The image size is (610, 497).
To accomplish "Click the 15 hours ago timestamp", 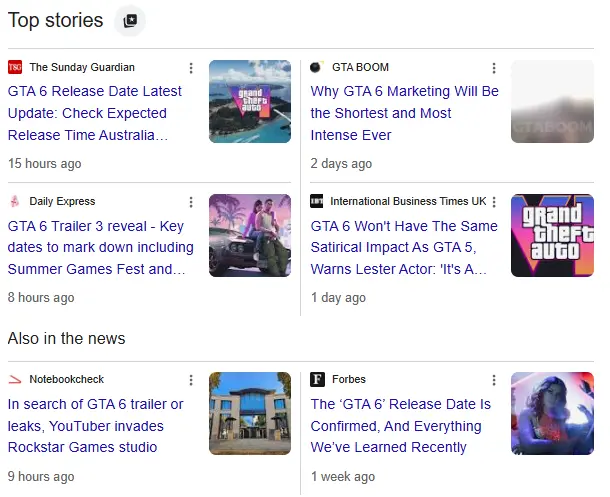I will click(x=45, y=163).
